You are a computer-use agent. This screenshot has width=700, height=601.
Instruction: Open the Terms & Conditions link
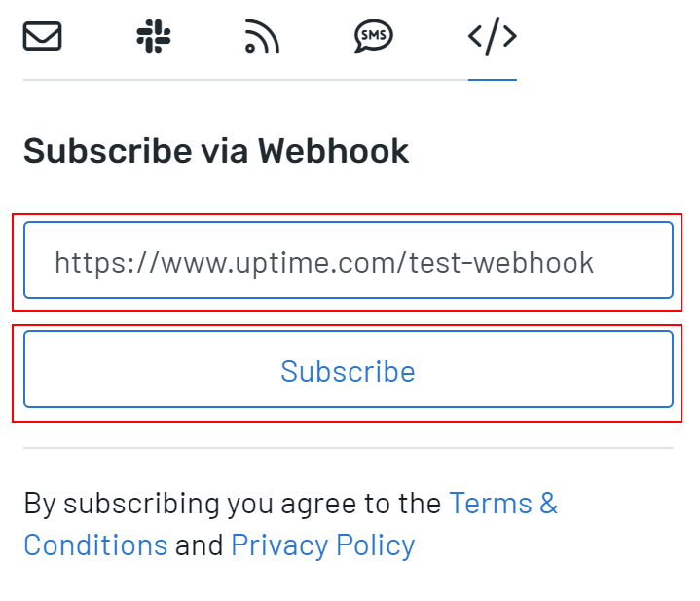[x=502, y=504]
